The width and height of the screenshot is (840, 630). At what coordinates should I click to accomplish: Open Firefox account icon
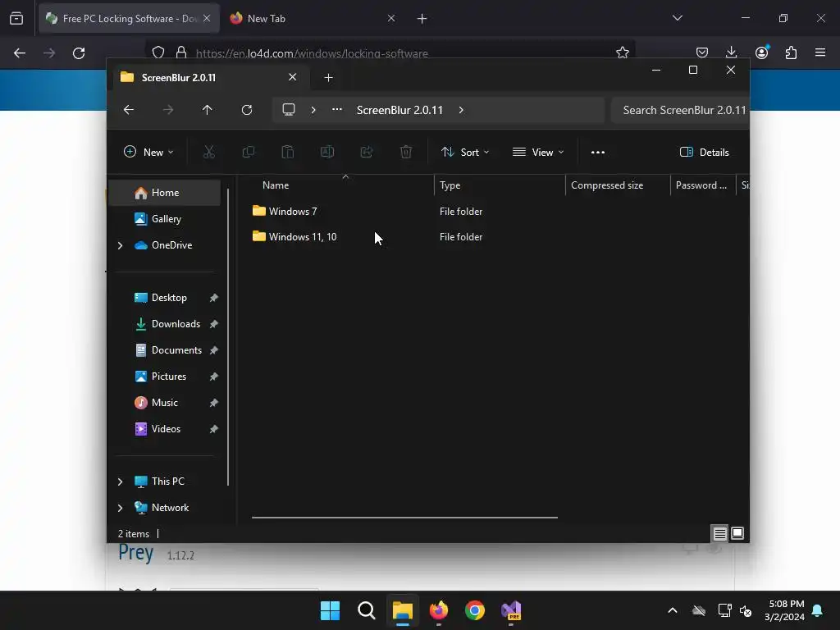coord(762,52)
